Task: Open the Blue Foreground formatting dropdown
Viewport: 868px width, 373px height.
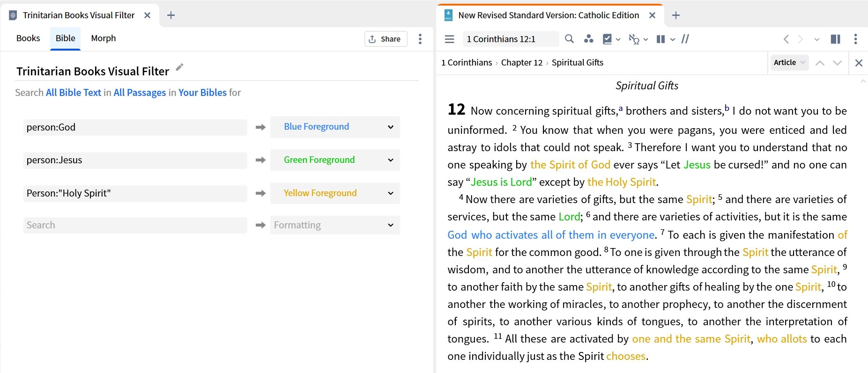Action: point(335,127)
